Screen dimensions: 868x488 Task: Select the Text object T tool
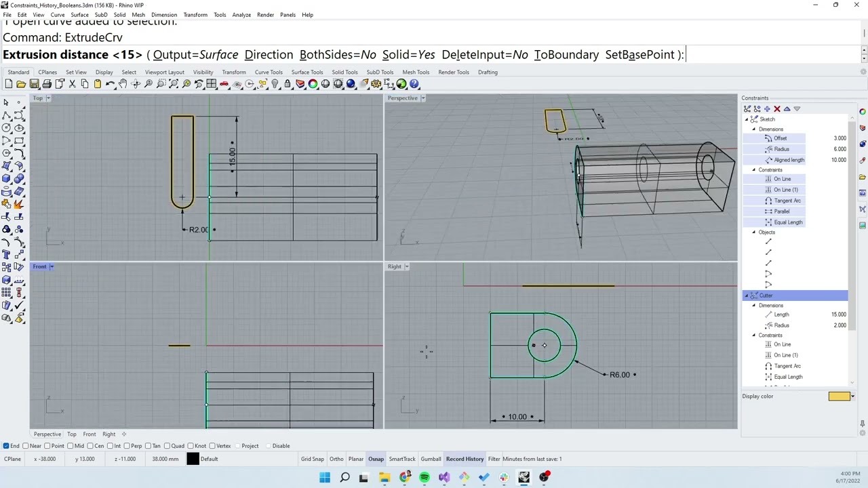point(6,255)
